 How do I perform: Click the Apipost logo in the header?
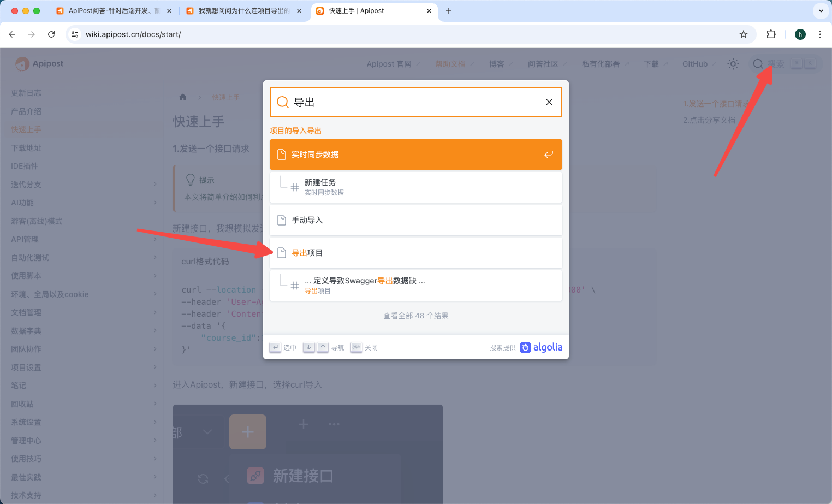pyautogui.click(x=39, y=63)
